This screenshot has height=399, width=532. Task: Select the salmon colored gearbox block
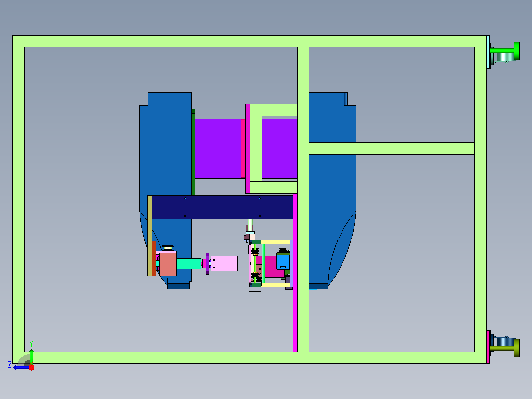168,264
